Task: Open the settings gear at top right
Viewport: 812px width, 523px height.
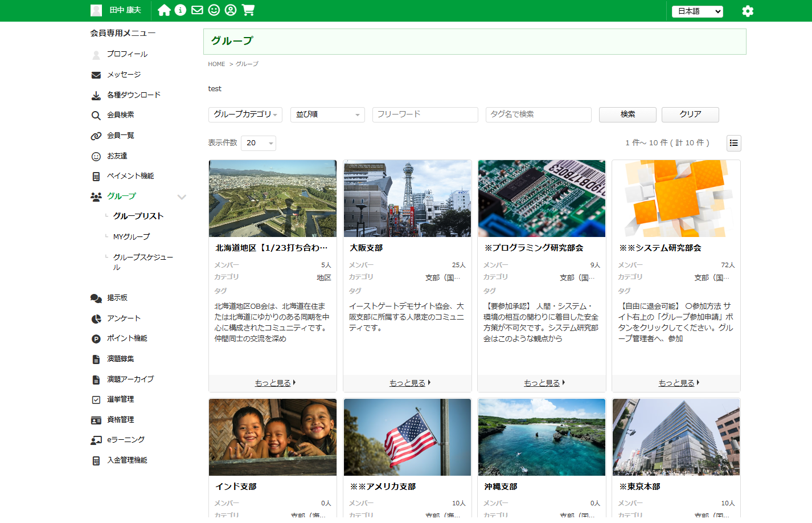Action: click(x=747, y=10)
